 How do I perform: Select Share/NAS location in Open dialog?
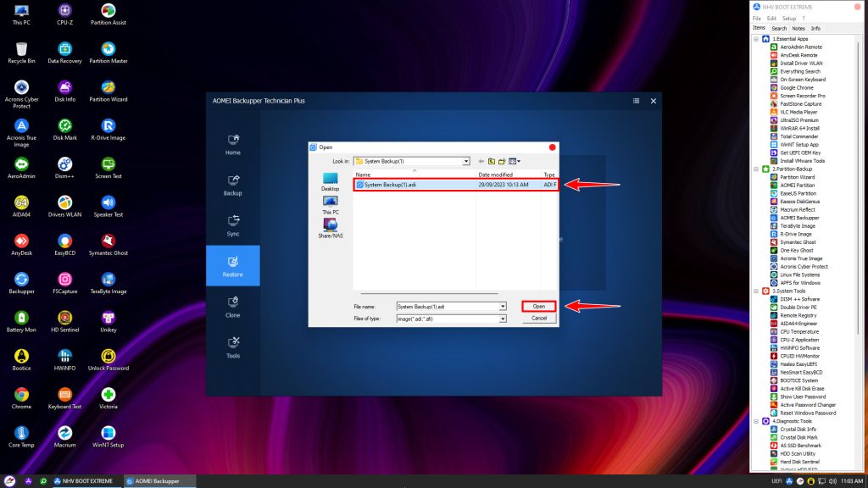click(330, 228)
